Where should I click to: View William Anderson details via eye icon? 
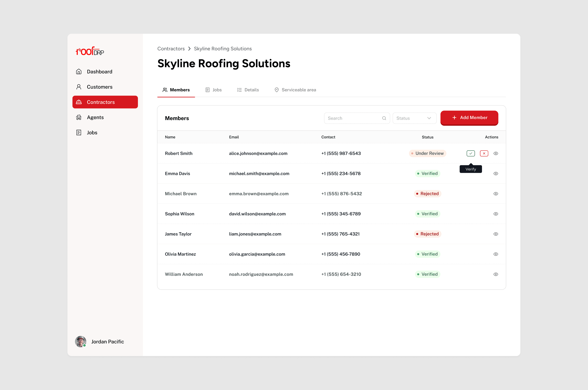pyautogui.click(x=496, y=274)
